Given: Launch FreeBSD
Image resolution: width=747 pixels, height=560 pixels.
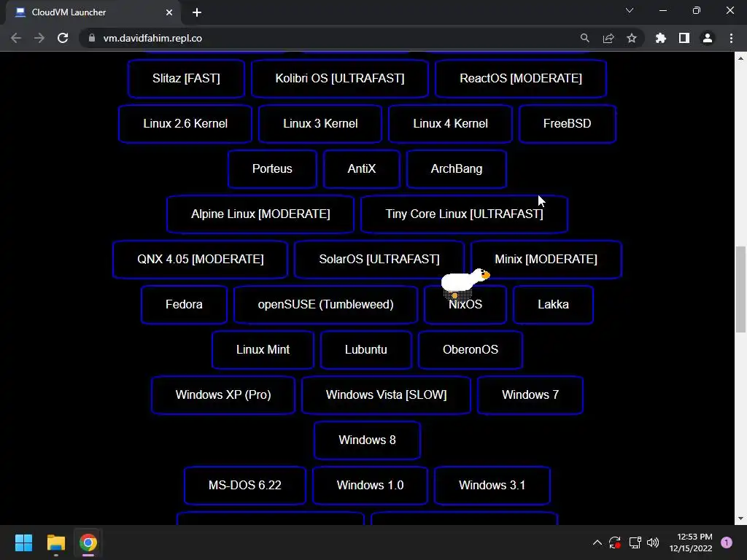Looking at the screenshot, I should tap(568, 124).
